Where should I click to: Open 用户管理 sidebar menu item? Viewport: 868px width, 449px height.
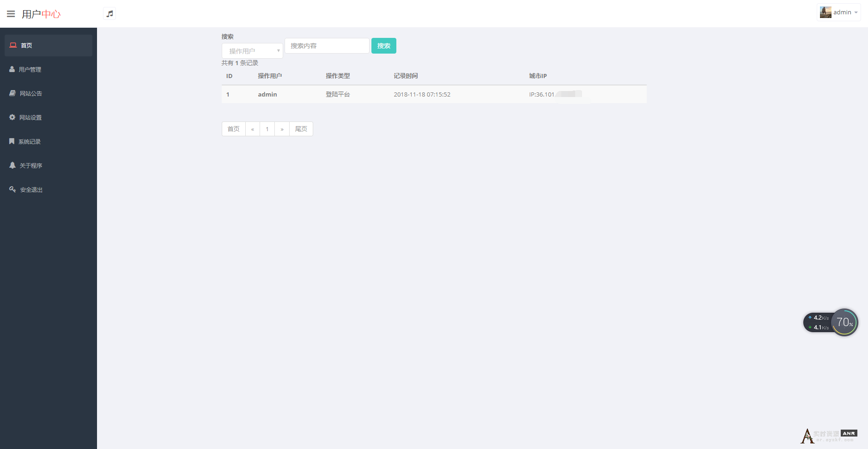click(x=49, y=69)
